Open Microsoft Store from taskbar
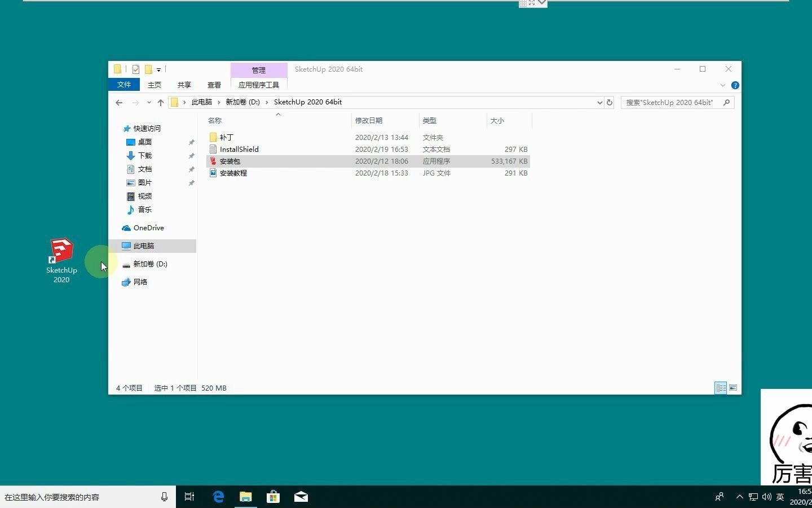Screen dimensions: 812x508 pos(273,497)
